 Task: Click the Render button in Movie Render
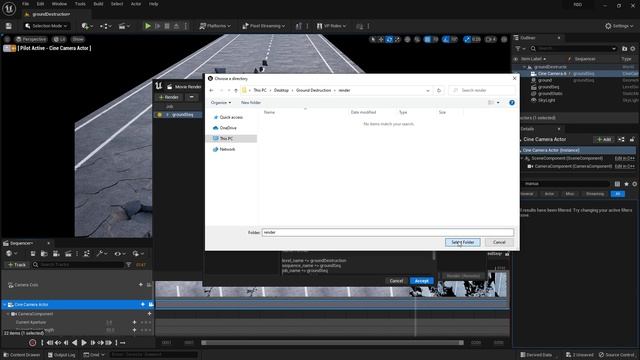pyautogui.click(x=169, y=97)
